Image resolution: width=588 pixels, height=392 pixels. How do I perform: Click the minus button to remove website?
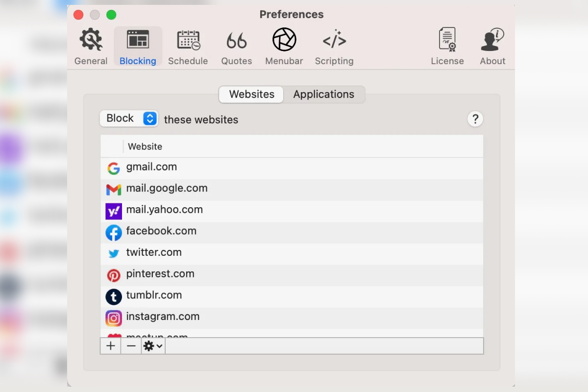tap(131, 346)
